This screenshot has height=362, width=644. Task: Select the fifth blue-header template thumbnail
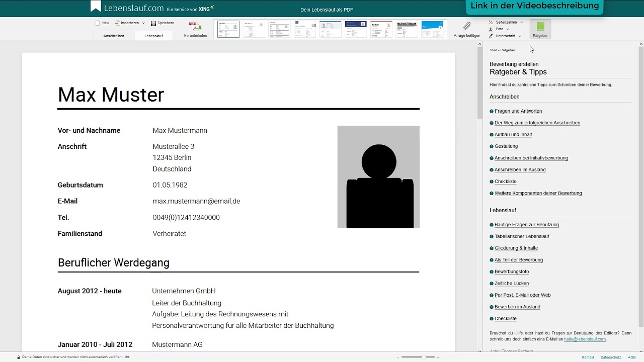330,29
